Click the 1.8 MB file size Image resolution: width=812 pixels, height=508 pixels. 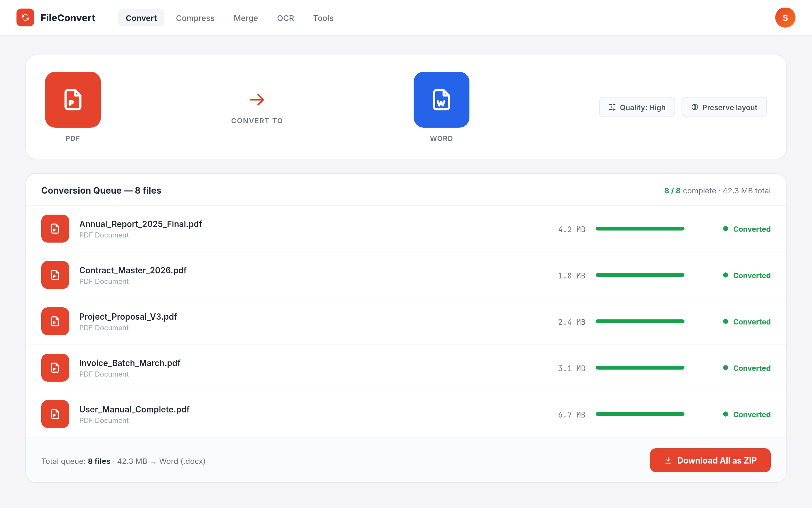coord(572,276)
